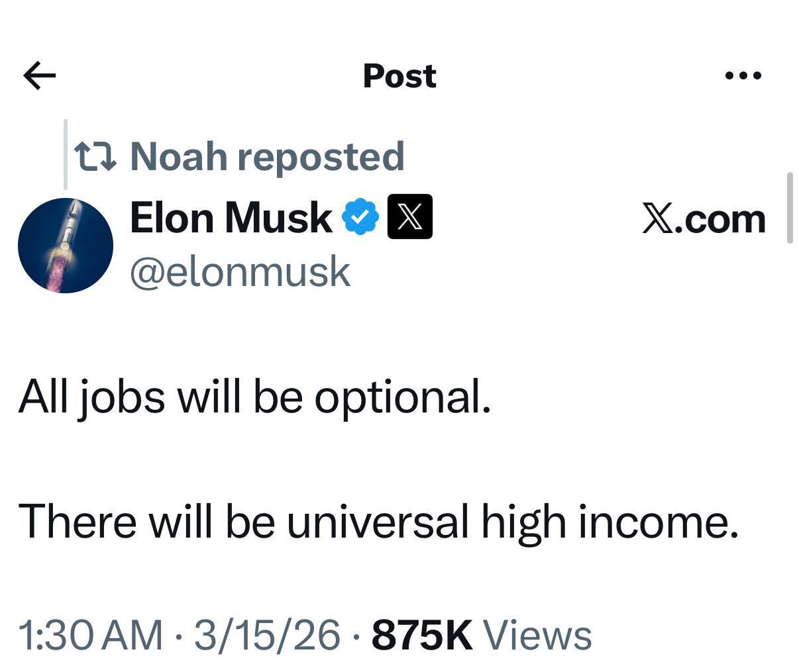Click the blue verified checkmark badge
Screen dimensions: 799x672
tap(360, 217)
